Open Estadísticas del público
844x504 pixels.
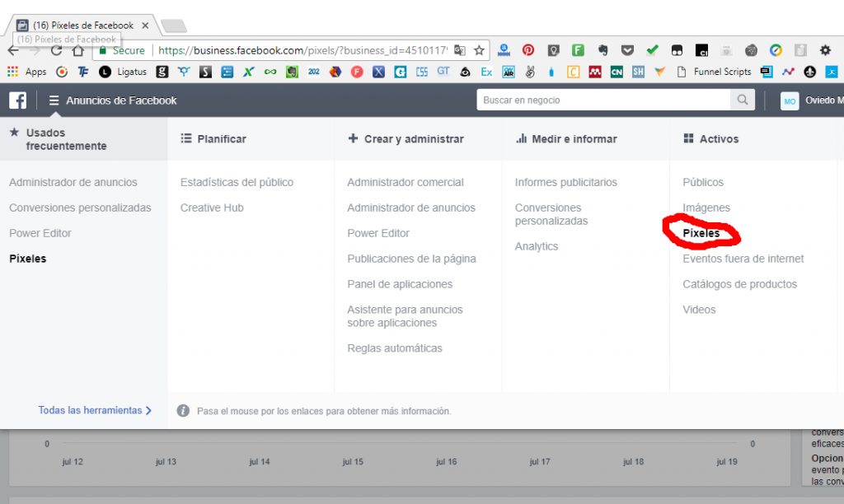237,182
